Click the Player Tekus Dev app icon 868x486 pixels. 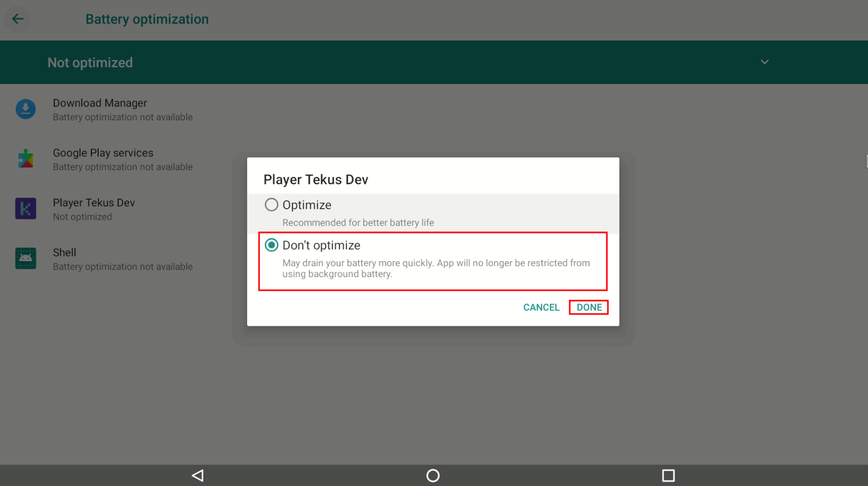tap(25, 209)
